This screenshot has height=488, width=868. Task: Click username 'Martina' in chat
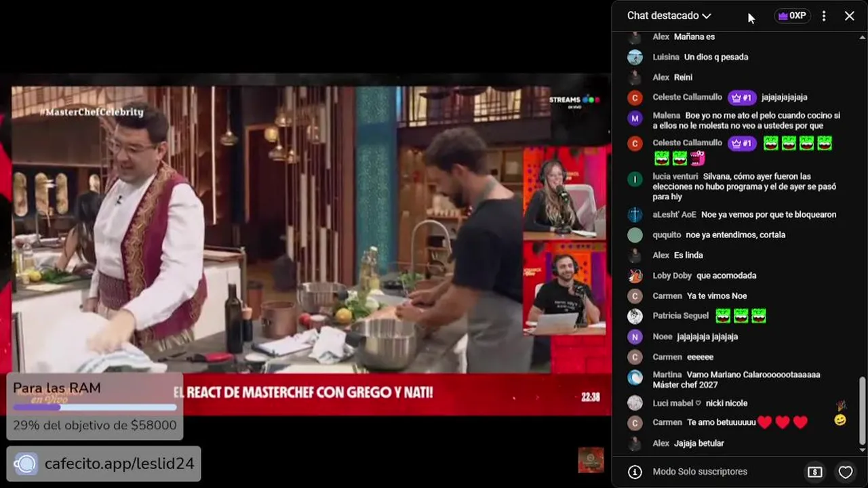pos(667,374)
